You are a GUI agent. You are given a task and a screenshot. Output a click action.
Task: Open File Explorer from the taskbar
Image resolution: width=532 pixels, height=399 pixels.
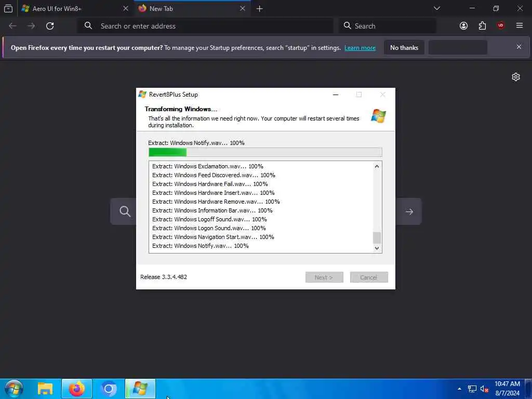[x=45, y=389]
